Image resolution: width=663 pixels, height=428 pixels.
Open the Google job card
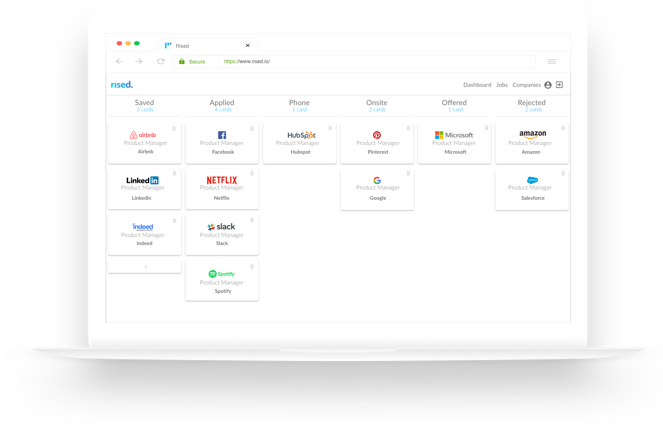pos(377,189)
